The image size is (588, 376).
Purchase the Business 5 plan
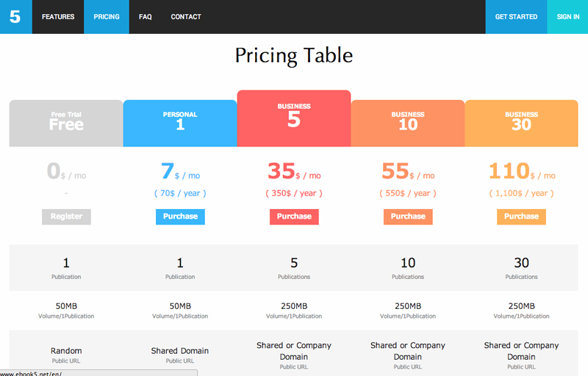294,216
